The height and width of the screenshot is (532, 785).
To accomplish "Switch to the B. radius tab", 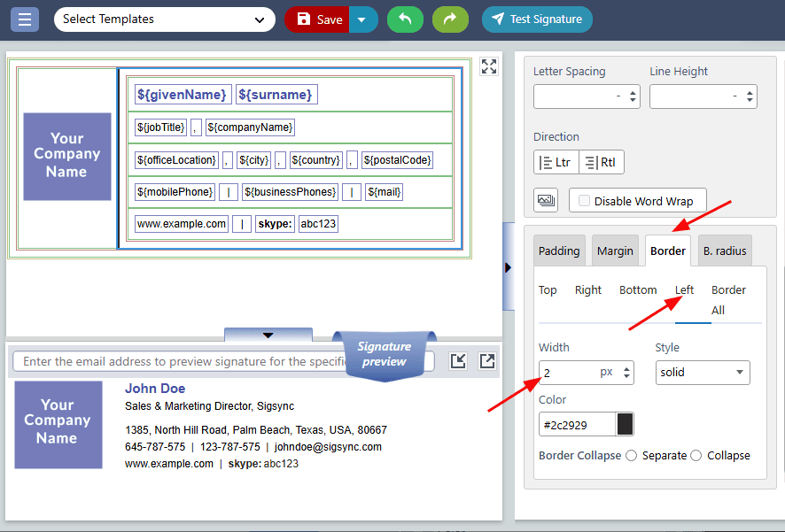I will point(724,251).
